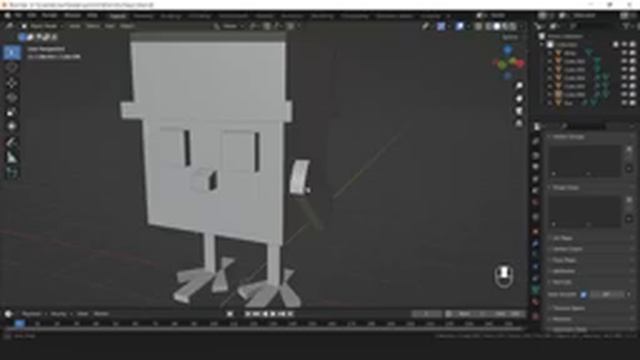
Task: Toggle viewport gizmos button
Action: click(441, 26)
